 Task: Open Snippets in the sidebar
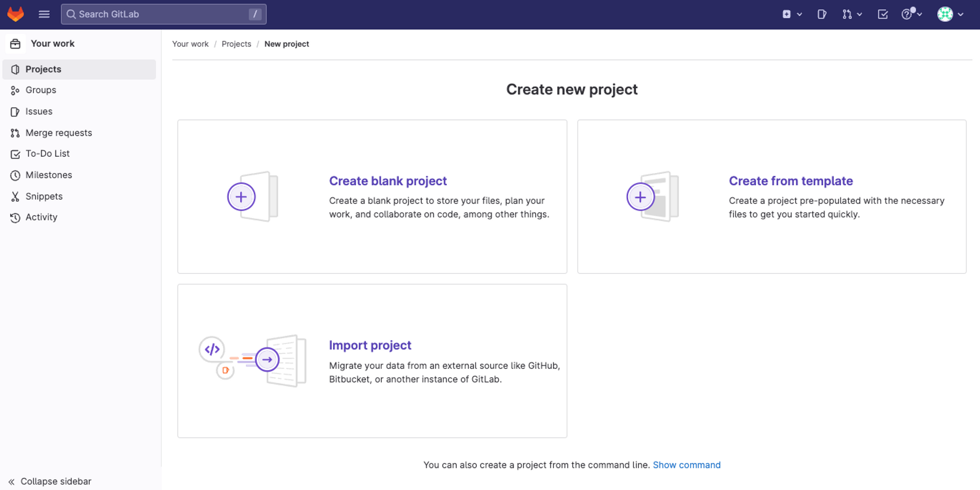(79, 196)
